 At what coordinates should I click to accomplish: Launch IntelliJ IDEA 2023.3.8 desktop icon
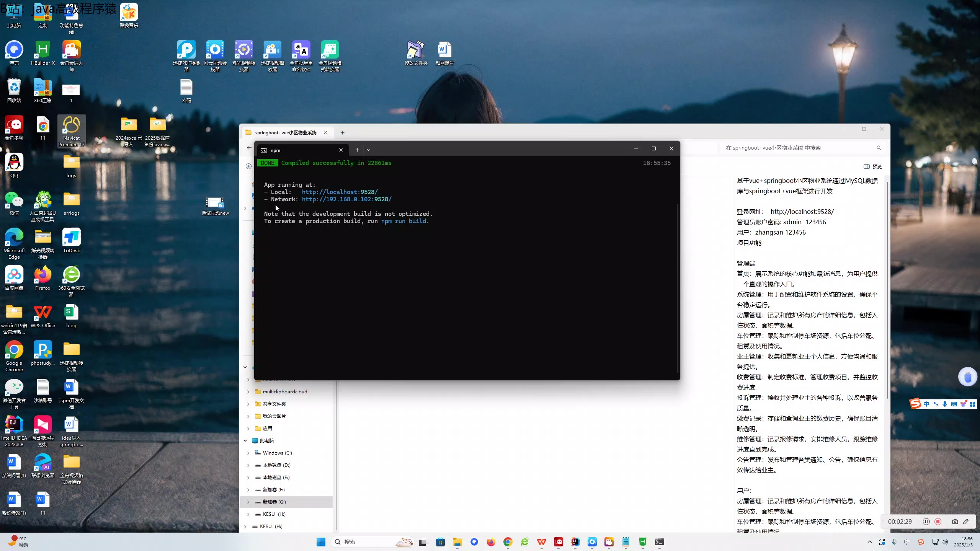tap(14, 431)
